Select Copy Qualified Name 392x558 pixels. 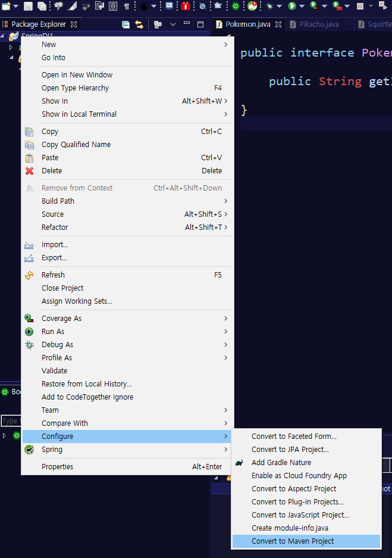pos(128,145)
